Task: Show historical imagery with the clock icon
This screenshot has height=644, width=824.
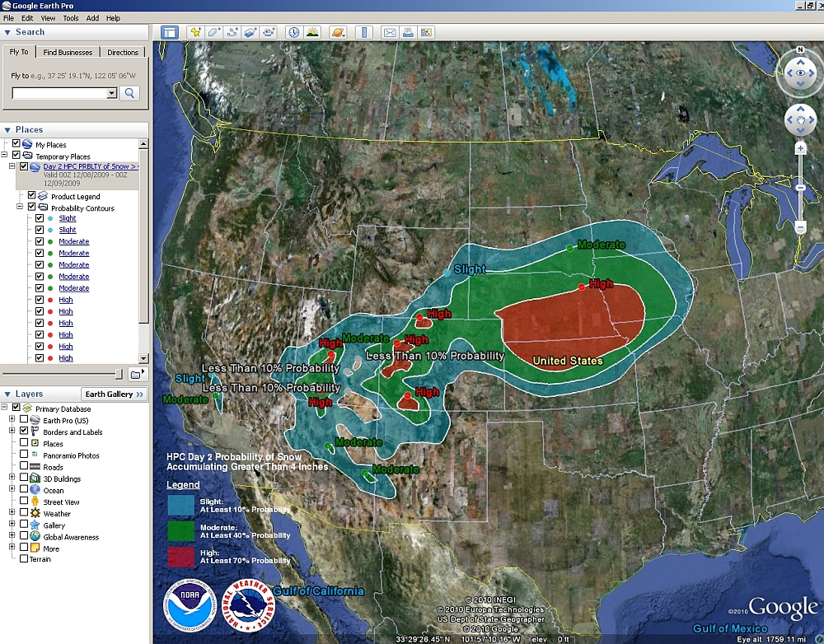Action: [x=294, y=33]
